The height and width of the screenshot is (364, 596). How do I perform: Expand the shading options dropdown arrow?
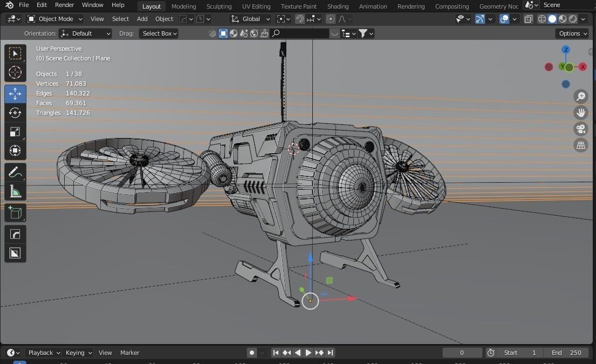(x=583, y=19)
